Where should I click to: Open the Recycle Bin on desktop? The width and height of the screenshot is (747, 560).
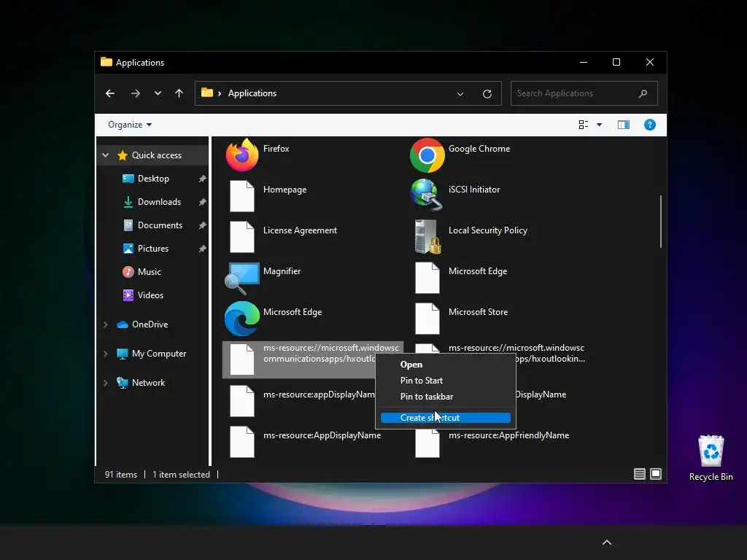coord(711,458)
